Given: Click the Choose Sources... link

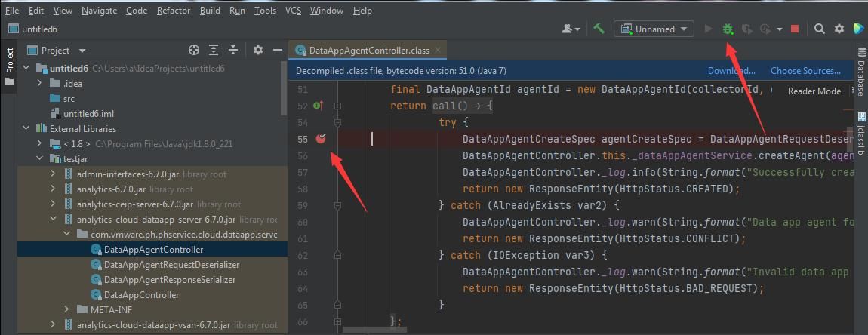Looking at the screenshot, I should [x=805, y=71].
